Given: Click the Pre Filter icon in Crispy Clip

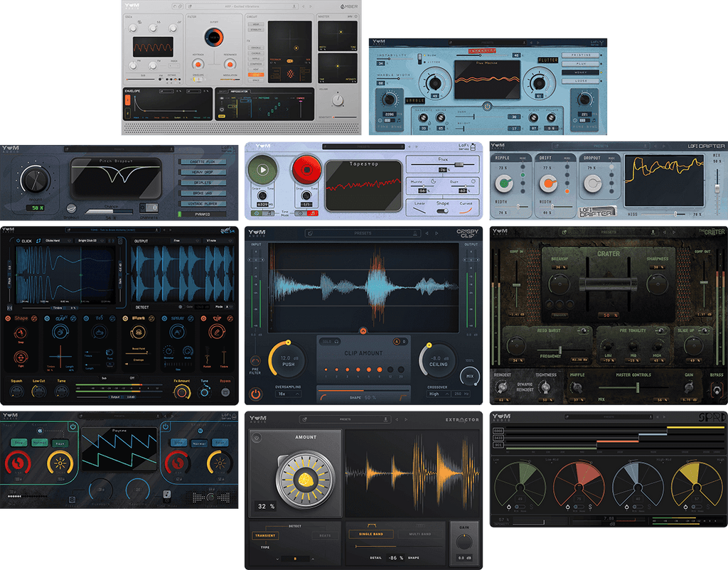Looking at the screenshot, I should click(255, 360).
